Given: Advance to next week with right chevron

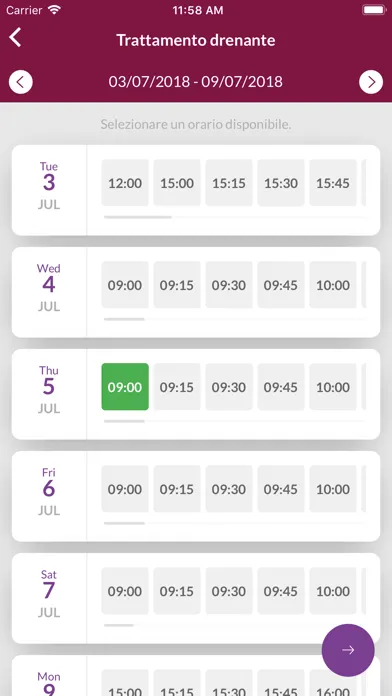Looking at the screenshot, I should coord(371,82).
